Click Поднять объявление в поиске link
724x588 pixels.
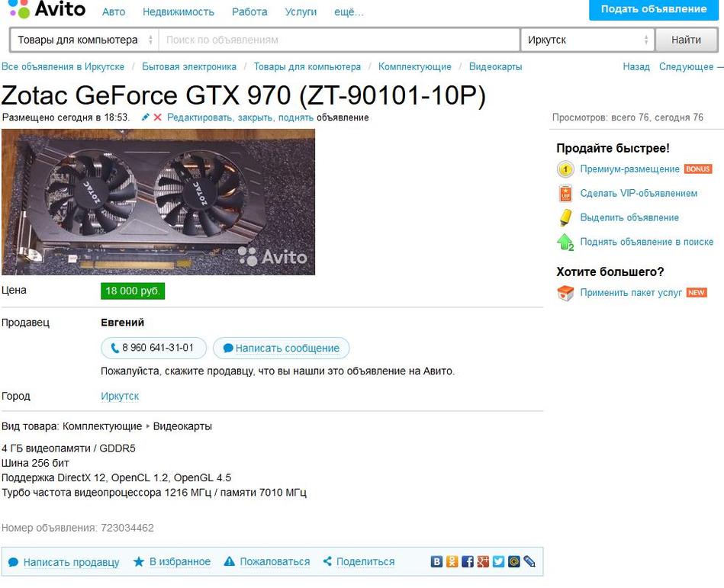pos(646,242)
